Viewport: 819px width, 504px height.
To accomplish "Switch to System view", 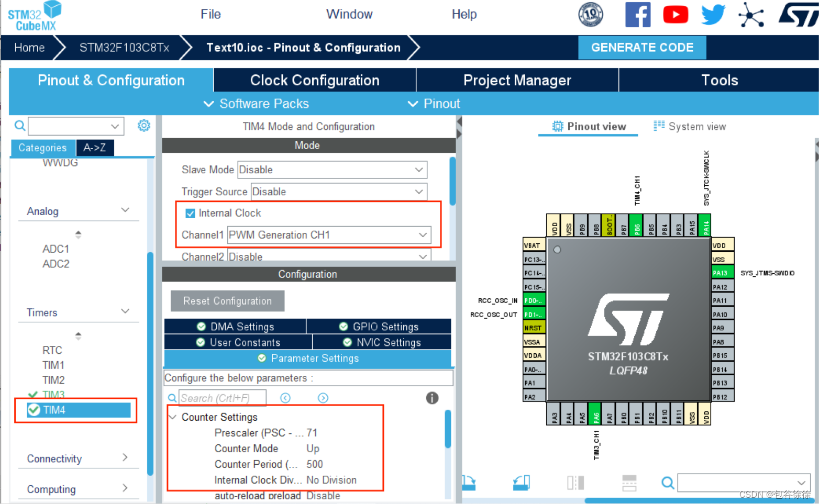I will pyautogui.click(x=690, y=126).
